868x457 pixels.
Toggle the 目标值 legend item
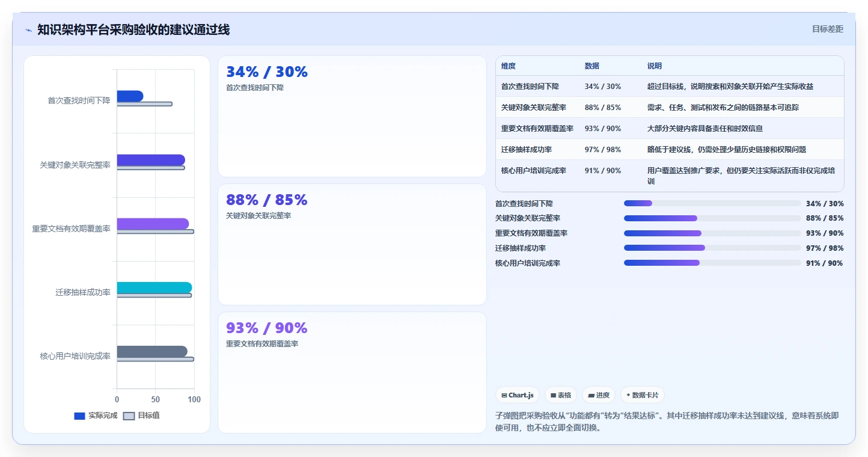[141, 416]
